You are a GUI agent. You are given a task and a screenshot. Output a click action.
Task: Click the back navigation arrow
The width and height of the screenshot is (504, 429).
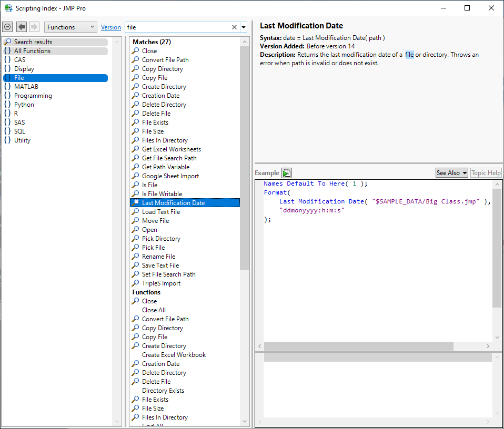(22, 27)
